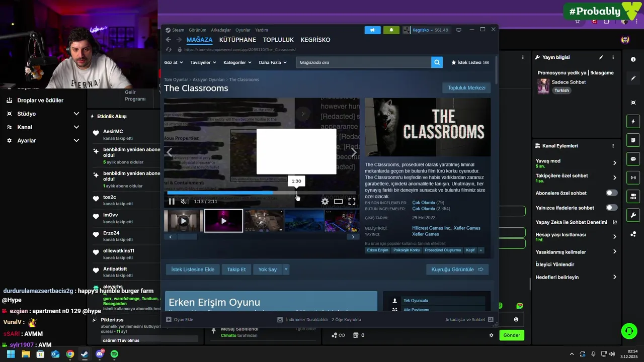Viewport: 644px width, 362px height.
Task: Open the Tavsiyeler dropdown
Action: (203, 62)
